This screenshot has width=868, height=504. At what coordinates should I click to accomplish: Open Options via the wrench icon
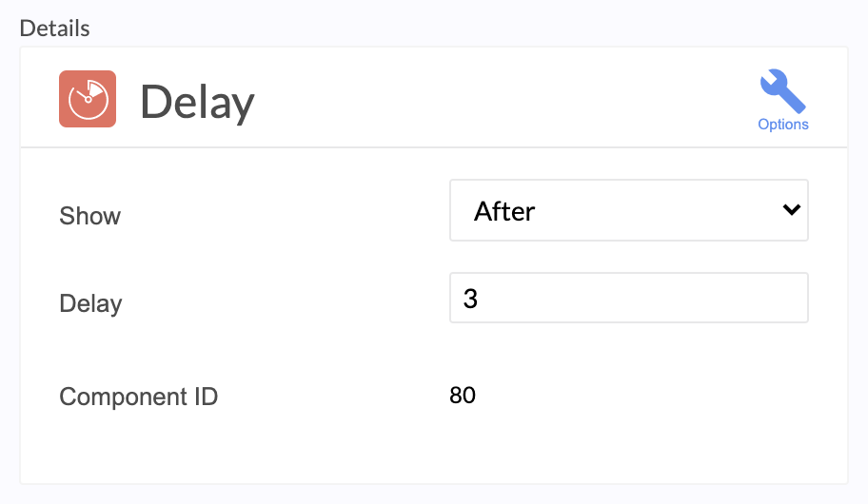pos(782,91)
